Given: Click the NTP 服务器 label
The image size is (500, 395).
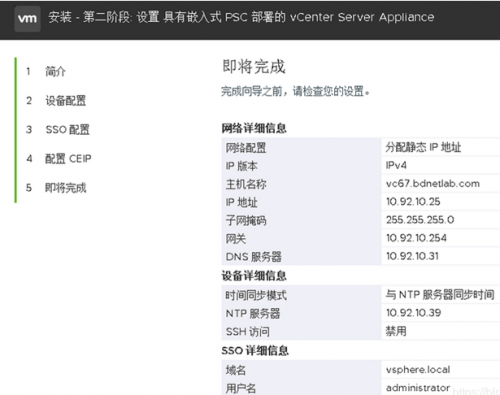Looking at the screenshot, I should click(x=253, y=313).
